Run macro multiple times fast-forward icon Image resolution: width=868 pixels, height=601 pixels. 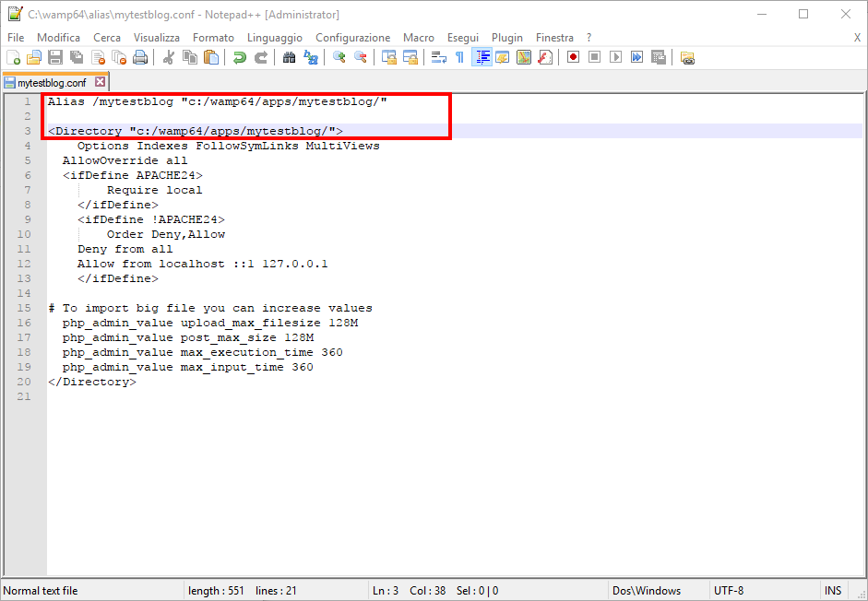pos(637,57)
